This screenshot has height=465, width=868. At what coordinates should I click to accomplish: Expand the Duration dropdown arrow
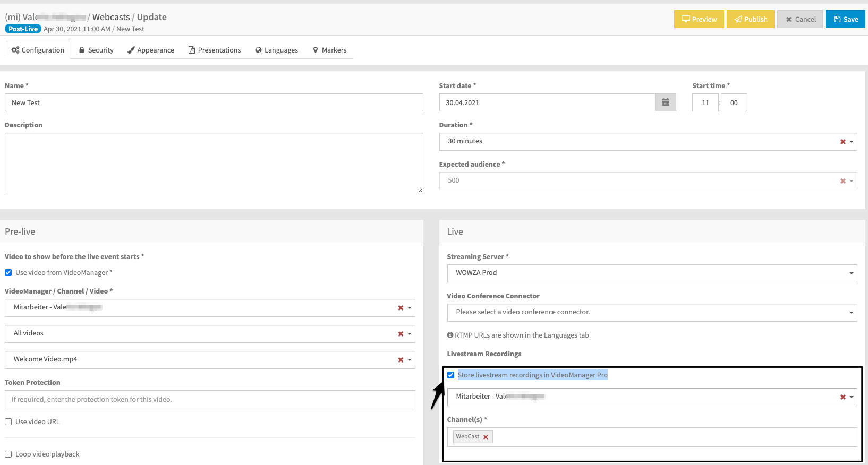point(852,142)
